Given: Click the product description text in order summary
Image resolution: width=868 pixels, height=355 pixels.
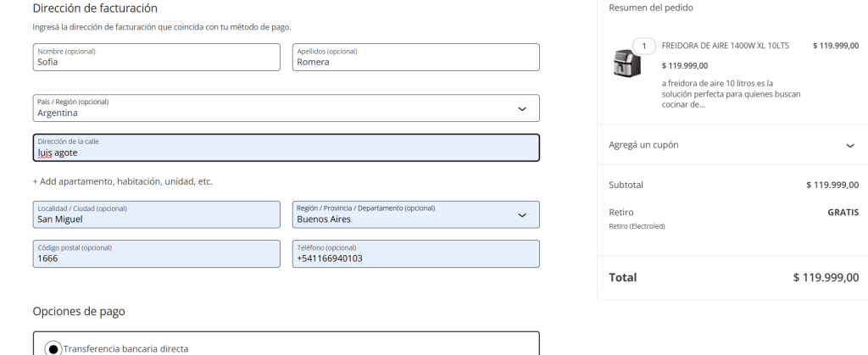Looking at the screenshot, I should click(731, 94).
